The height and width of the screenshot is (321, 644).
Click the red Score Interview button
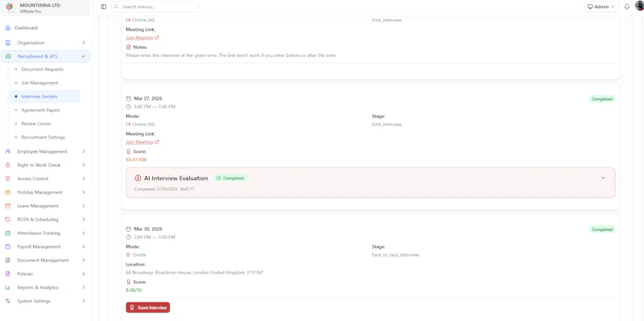coord(148,307)
